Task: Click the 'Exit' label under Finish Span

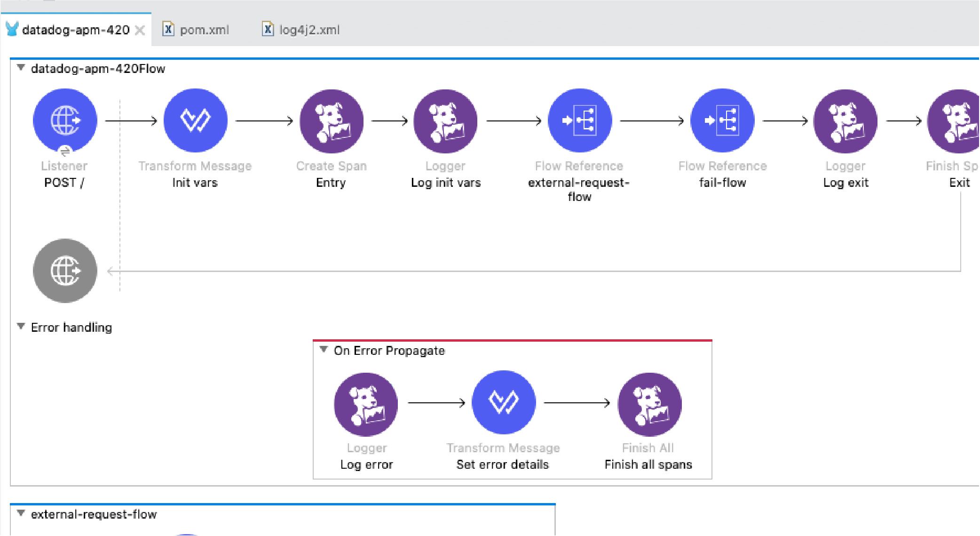Action: [960, 183]
